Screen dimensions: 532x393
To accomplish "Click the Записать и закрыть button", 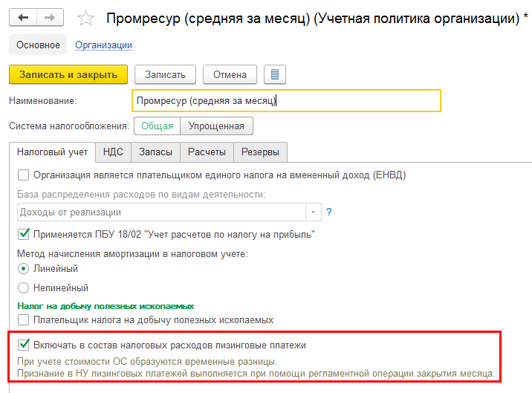I will tap(68, 74).
